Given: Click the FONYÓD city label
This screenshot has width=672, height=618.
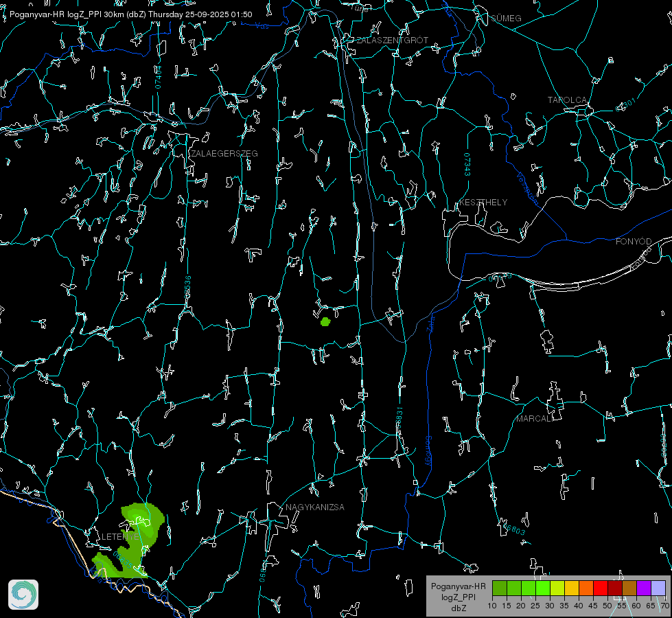Looking at the screenshot, I should click(634, 242).
